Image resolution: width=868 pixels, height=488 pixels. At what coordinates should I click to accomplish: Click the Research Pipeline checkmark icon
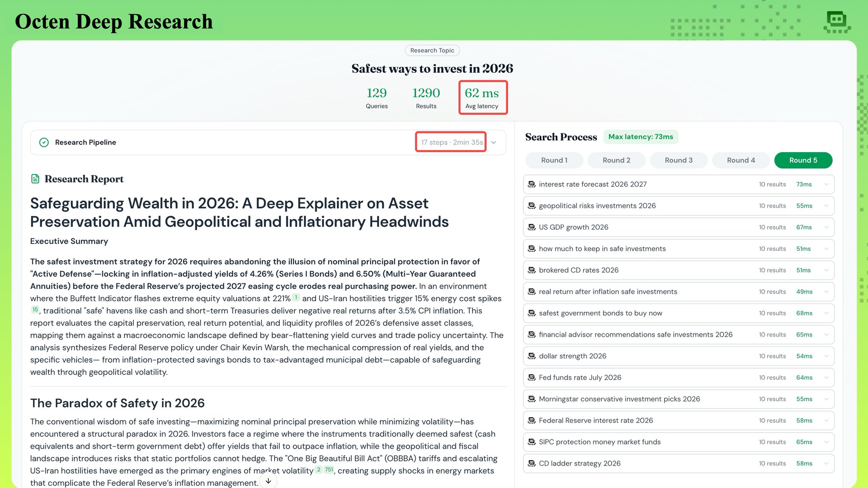44,142
